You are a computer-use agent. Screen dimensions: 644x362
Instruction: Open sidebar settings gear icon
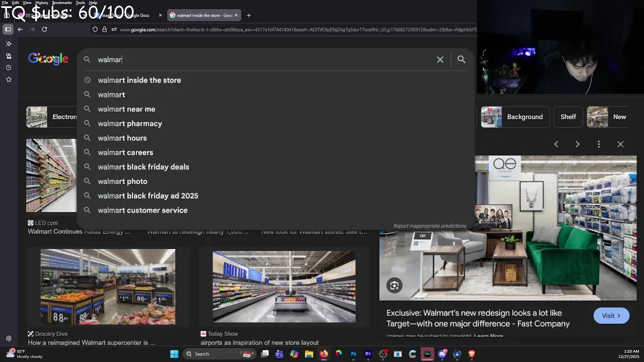[x=9, y=339]
